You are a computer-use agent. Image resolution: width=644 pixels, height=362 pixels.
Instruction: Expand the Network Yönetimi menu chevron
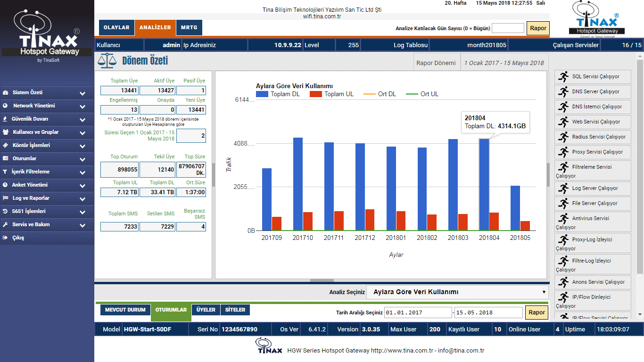click(x=83, y=107)
